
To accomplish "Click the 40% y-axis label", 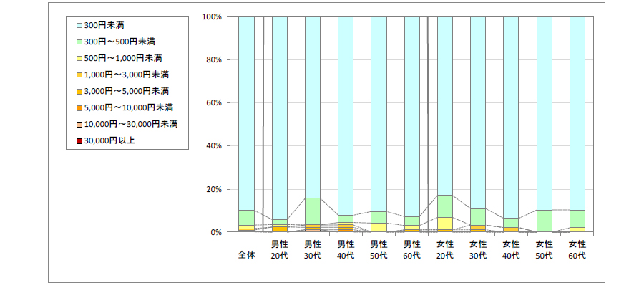I will point(214,146).
